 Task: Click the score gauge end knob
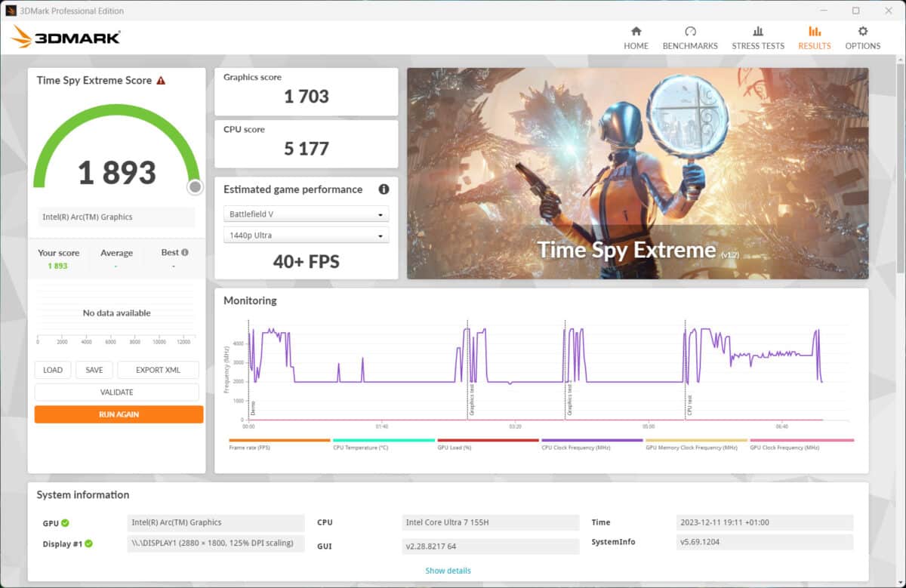[195, 186]
